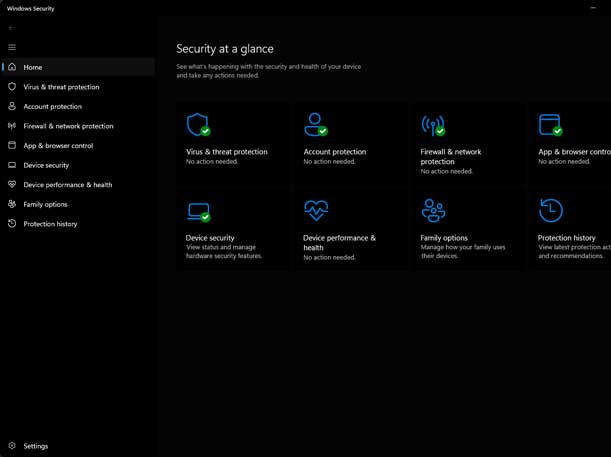The height and width of the screenshot is (457, 611).
Task: Click the Virus & threat protection shield tile icon
Action: (197, 124)
